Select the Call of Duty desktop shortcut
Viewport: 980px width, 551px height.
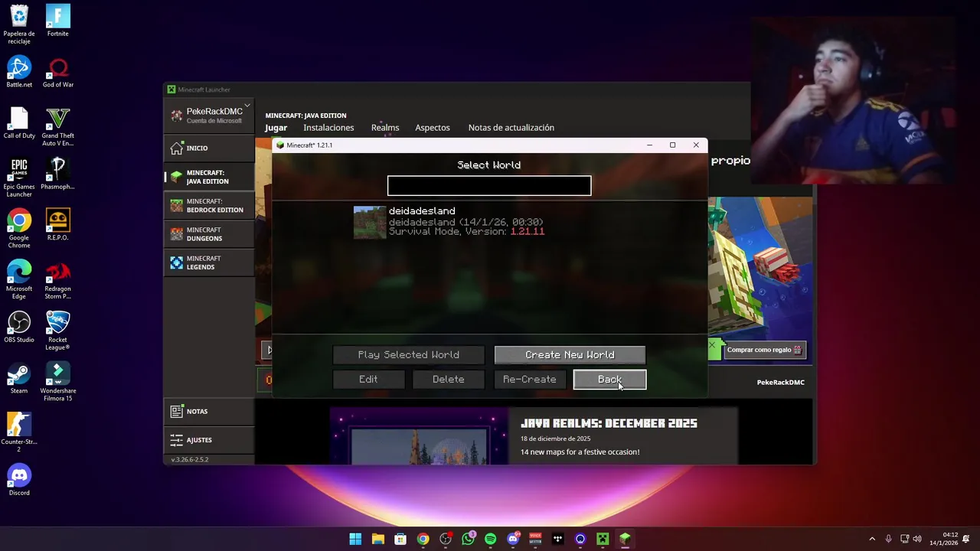pos(19,123)
